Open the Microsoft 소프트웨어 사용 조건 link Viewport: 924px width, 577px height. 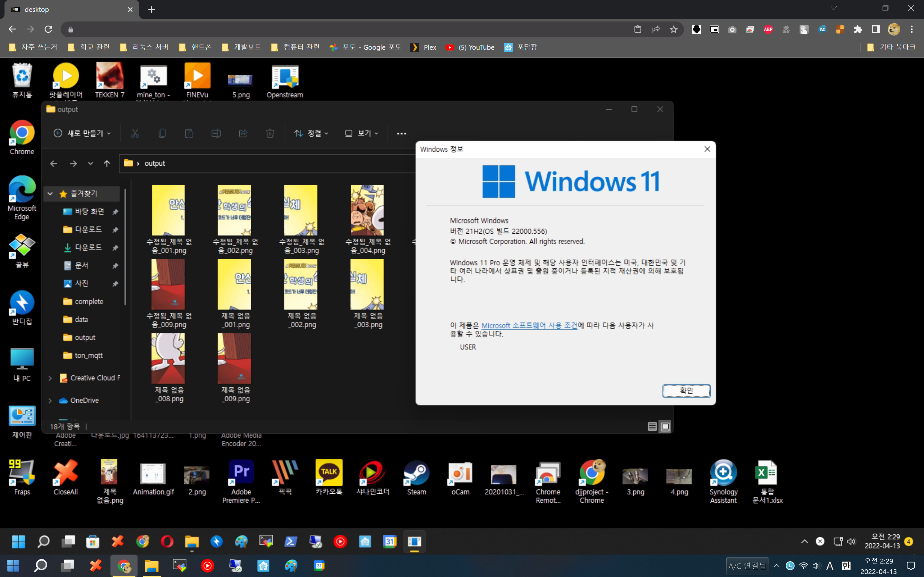[x=529, y=325]
